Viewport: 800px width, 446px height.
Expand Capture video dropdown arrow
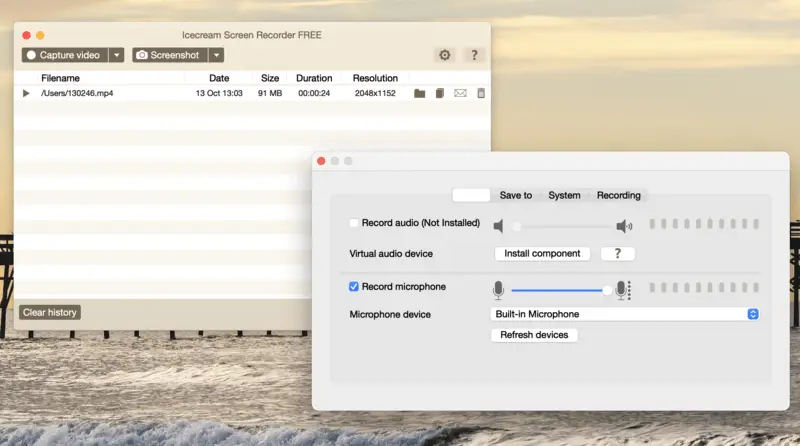coord(116,55)
